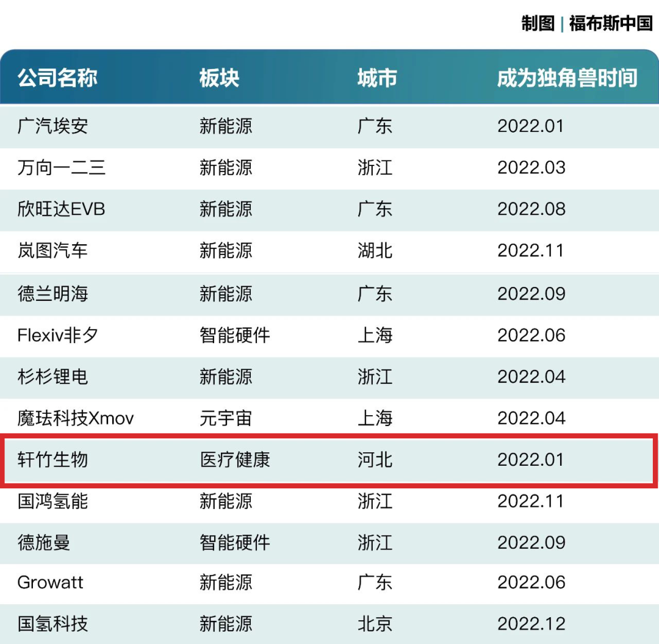The image size is (659, 644).
Task: Click the 成为独角兽时间 column header
Action: [567, 78]
